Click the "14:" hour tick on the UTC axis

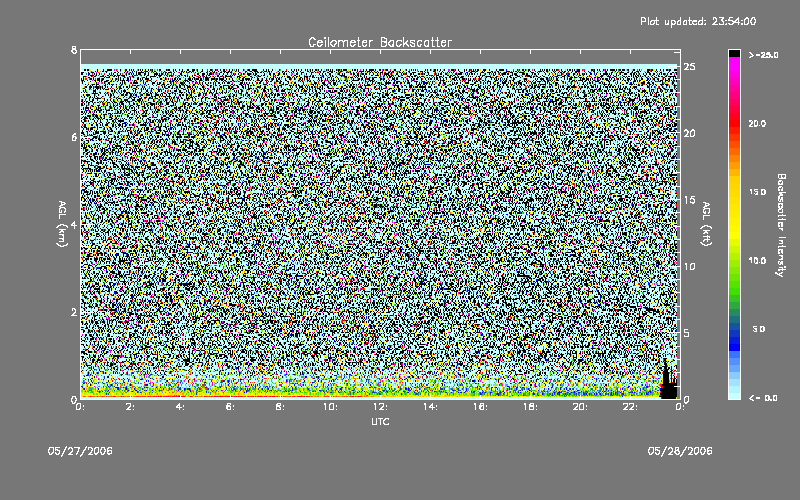click(430, 407)
